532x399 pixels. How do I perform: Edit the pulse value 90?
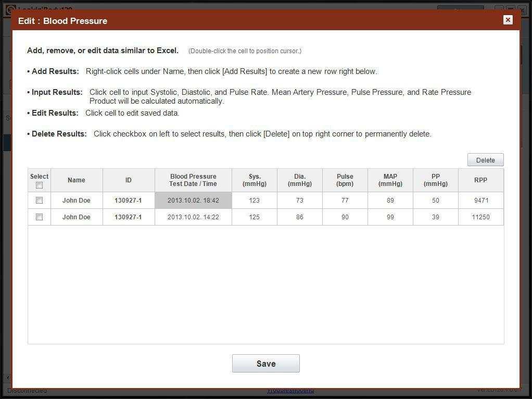(345, 217)
